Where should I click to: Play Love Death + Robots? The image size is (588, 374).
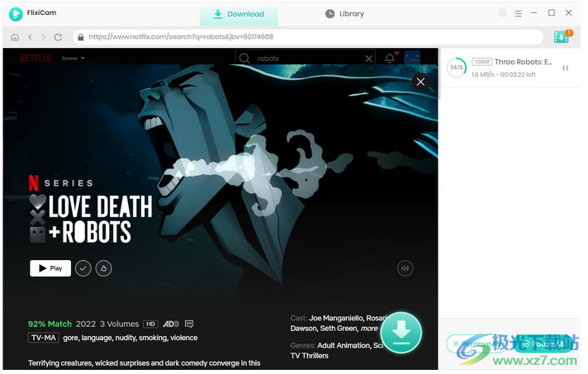click(50, 268)
